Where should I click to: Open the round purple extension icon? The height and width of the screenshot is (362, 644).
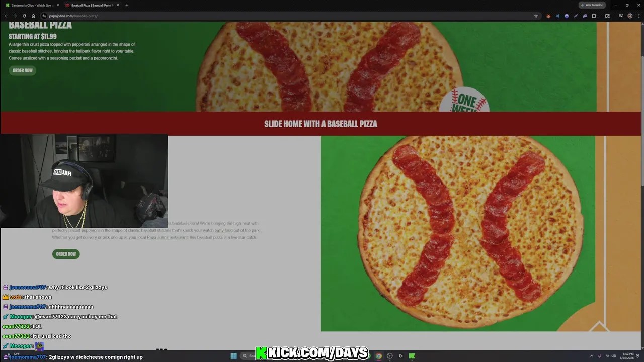tap(567, 16)
